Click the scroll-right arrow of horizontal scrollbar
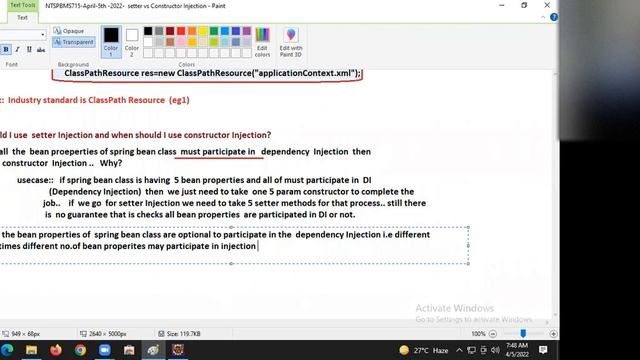Image resolution: width=640 pixels, height=360 pixels. click(547, 322)
